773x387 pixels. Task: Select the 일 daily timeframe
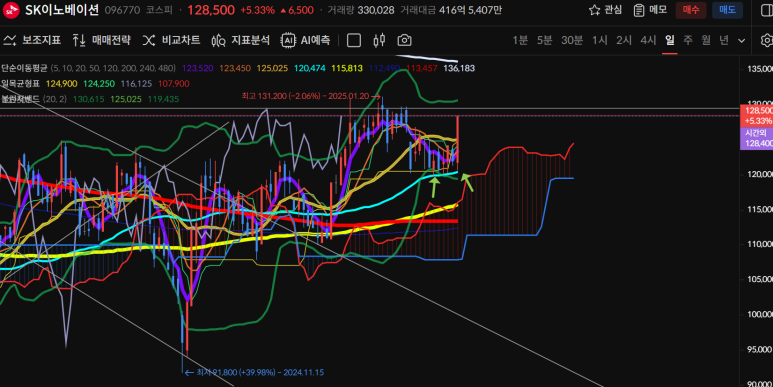tap(669, 40)
